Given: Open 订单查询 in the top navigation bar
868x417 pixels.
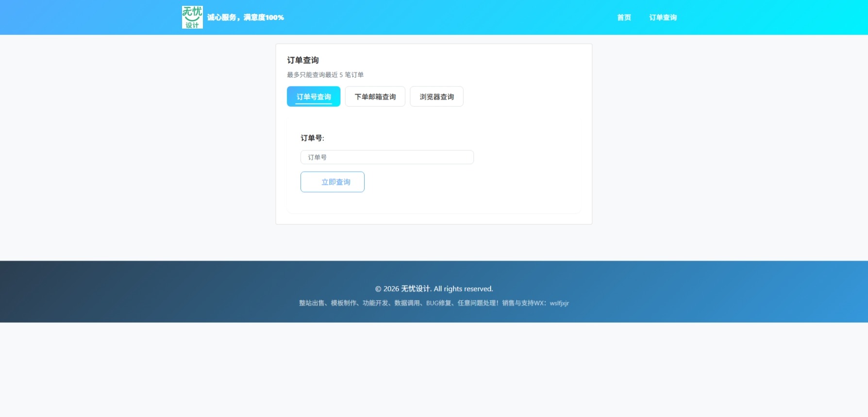Looking at the screenshot, I should (x=663, y=17).
